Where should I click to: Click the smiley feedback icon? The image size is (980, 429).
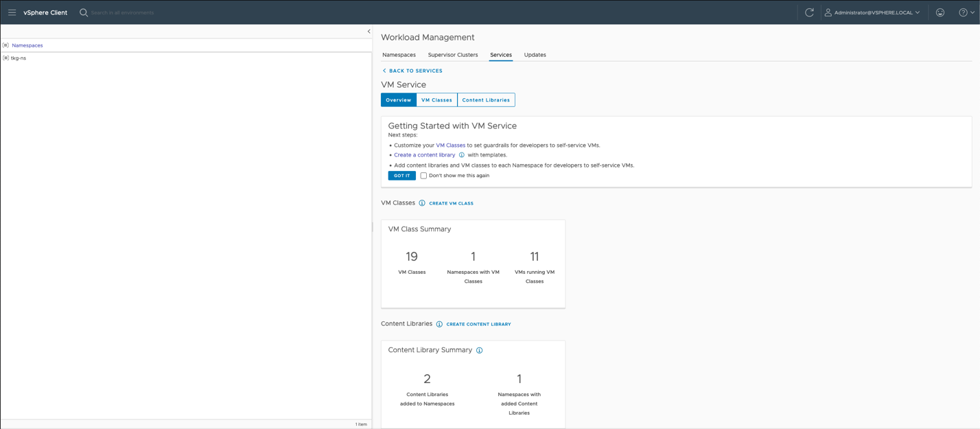[940, 12]
